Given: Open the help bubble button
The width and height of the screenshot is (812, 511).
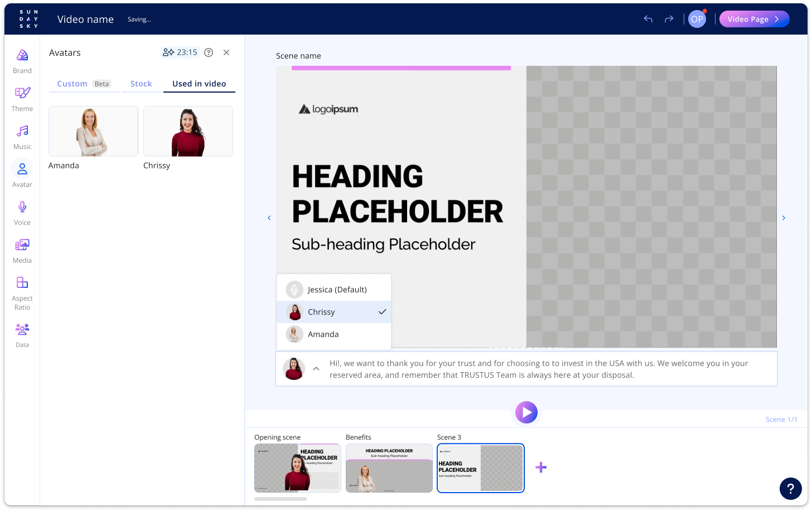Looking at the screenshot, I should pos(790,489).
